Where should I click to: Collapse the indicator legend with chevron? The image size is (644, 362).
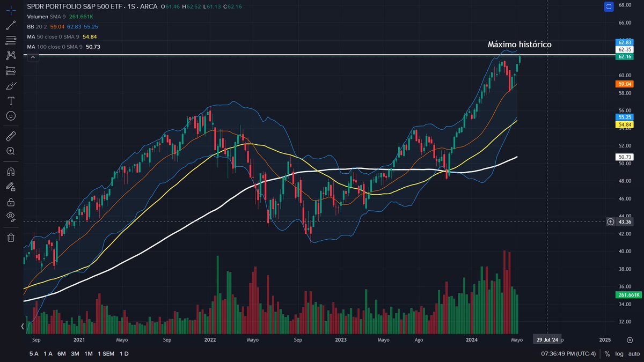(x=33, y=56)
